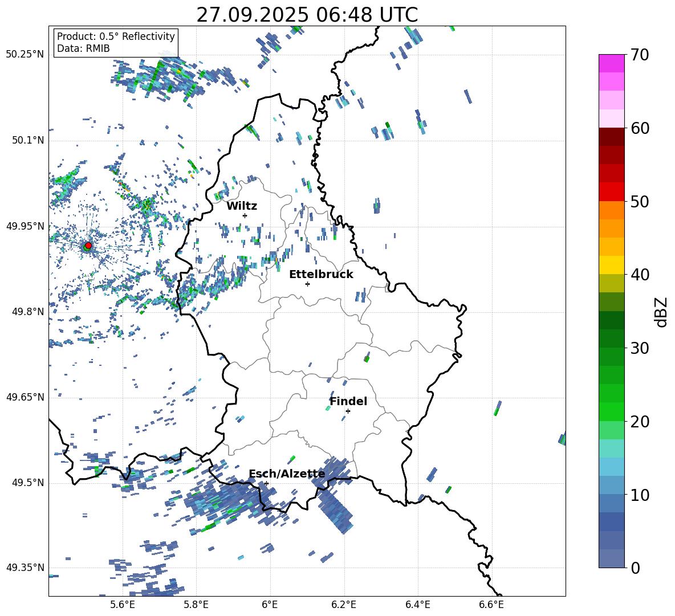This screenshot has height=616, width=675.
Task: Click the Data: RMIB text
Action: [83, 48]
